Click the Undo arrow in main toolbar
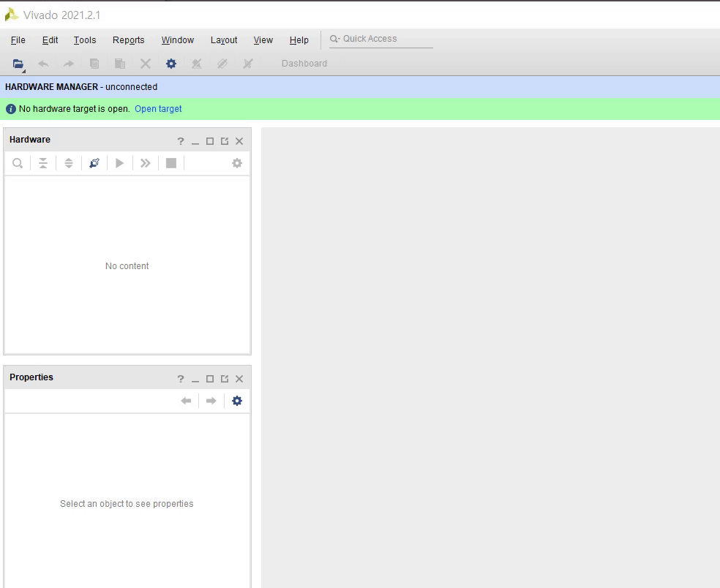This screenshot has height=588, width=720. coord(43,64)
